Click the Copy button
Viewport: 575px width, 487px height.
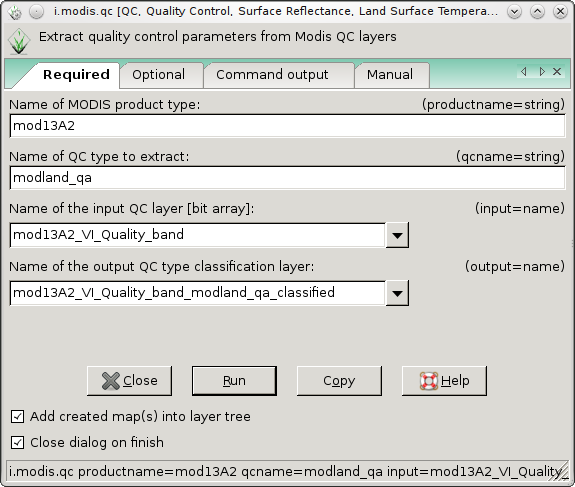click(339, 381)
